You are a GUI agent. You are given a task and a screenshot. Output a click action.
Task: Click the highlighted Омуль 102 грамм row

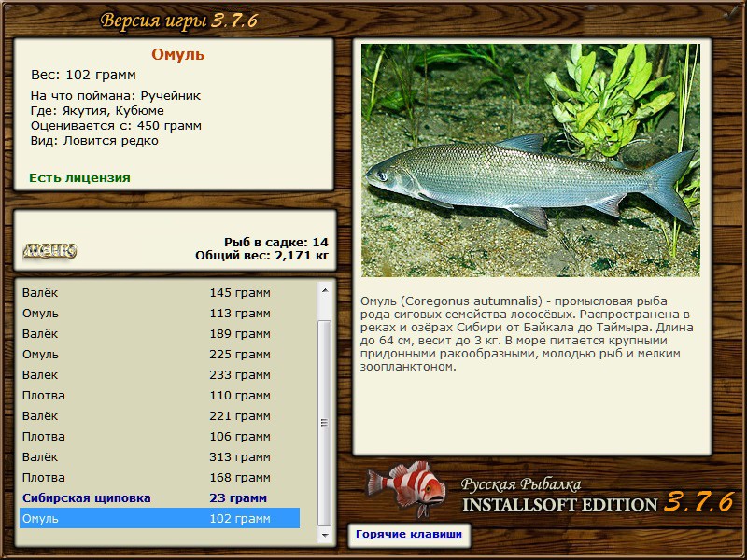pos(160,518)
